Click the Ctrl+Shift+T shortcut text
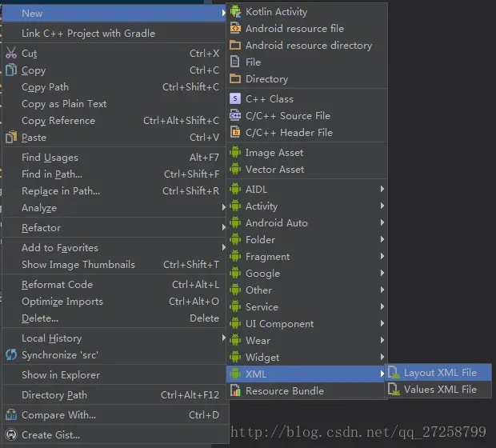The width and height of the screenshot is (496, 448). (191, 265)
